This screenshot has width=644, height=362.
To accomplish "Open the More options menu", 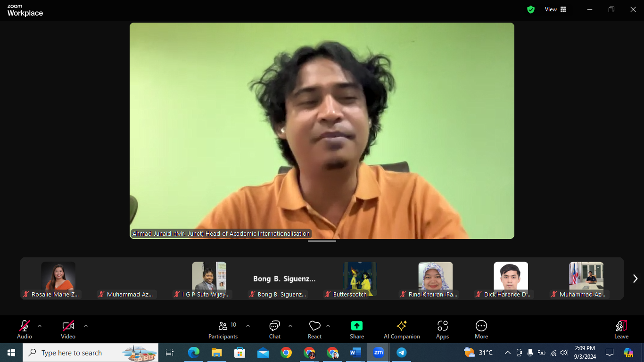I will [481, 329].
